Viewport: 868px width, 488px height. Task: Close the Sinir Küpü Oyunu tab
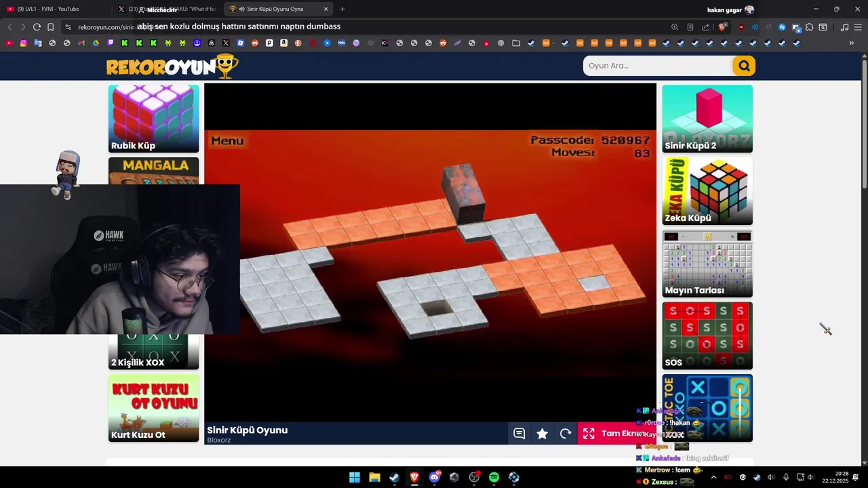click(x=325, y=9)
